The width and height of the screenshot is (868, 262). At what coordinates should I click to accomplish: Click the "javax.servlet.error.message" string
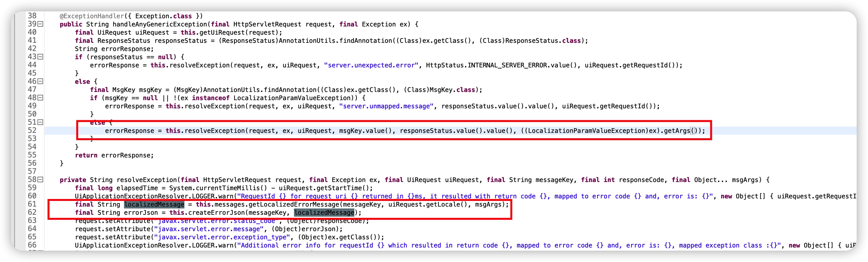[209, 229]
